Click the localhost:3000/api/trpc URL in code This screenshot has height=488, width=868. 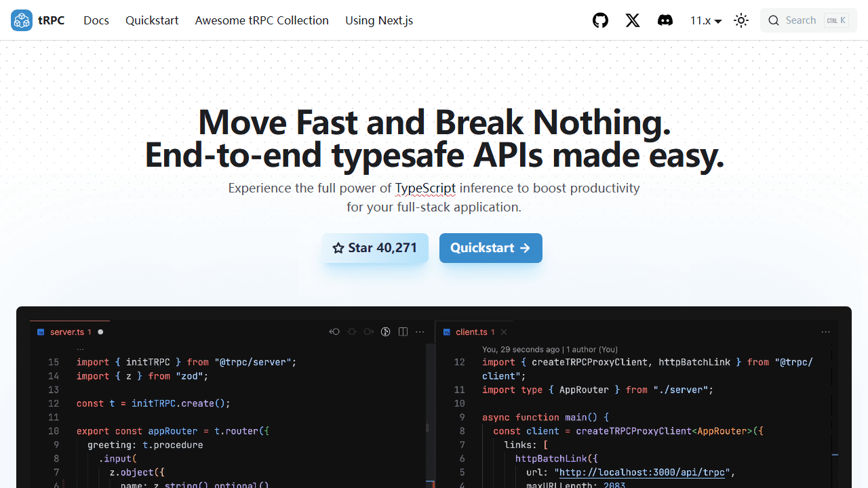coord(642,472)
